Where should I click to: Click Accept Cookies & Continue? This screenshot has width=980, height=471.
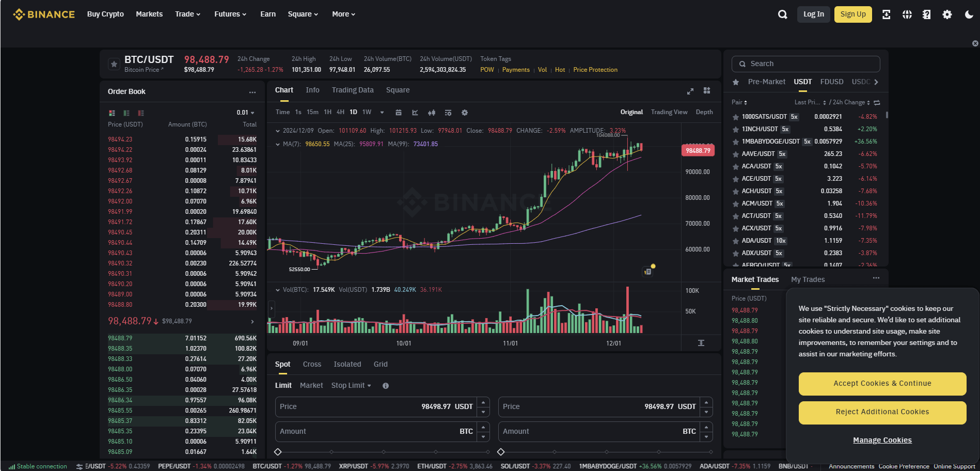(x=882, y=384)
